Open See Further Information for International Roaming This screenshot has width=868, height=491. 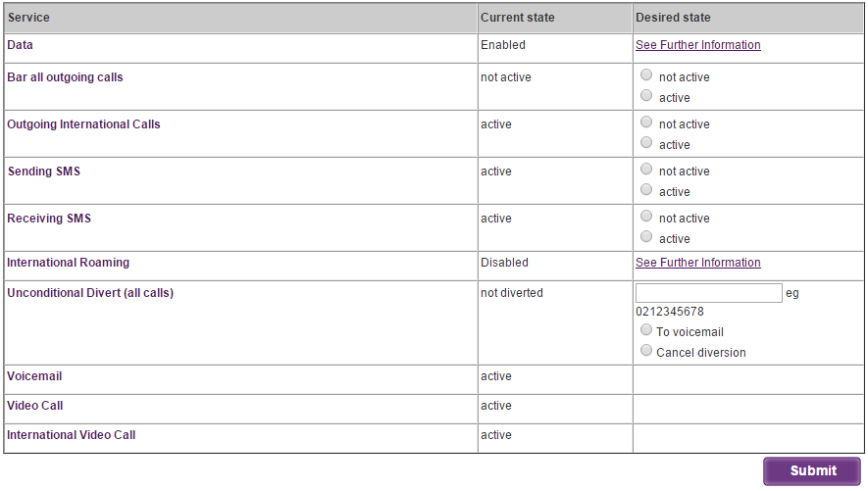coord(698,263)
